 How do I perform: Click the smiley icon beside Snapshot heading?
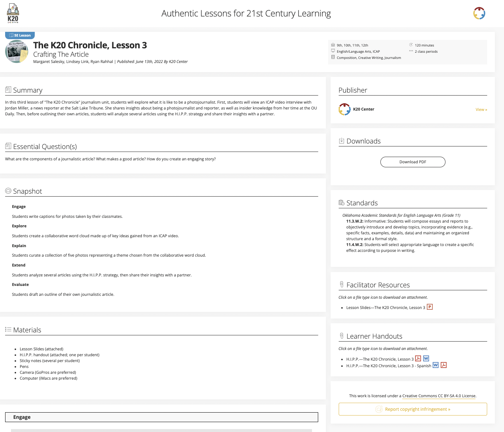[x=8, y=190]
